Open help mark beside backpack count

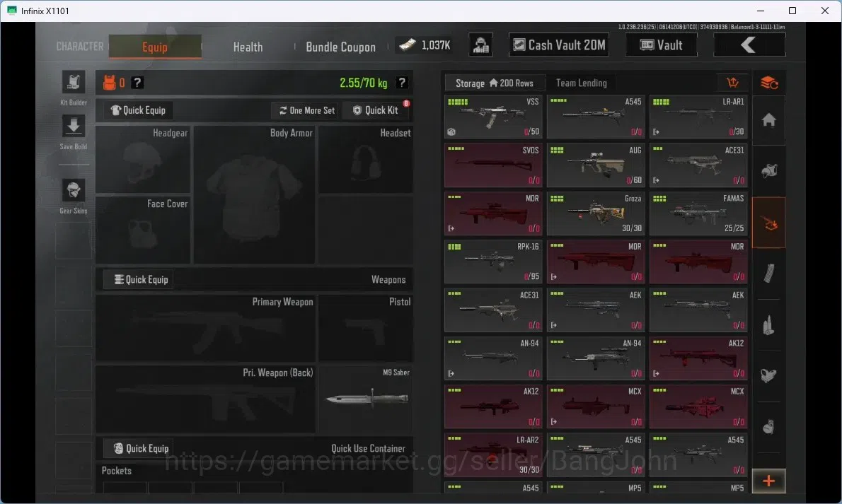(x=137, y=83)
